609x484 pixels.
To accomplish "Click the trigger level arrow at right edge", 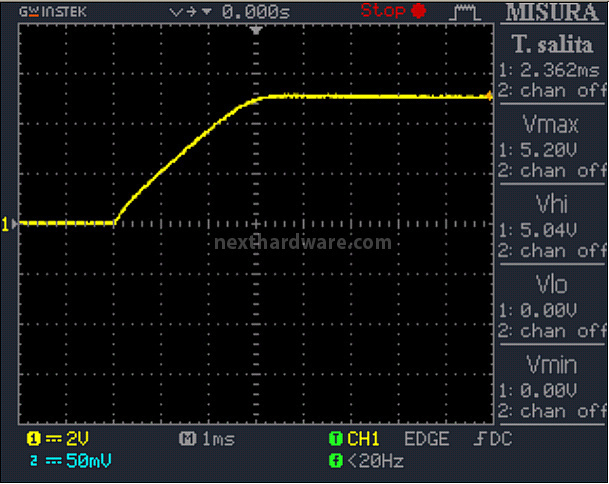I will point(489,95).
